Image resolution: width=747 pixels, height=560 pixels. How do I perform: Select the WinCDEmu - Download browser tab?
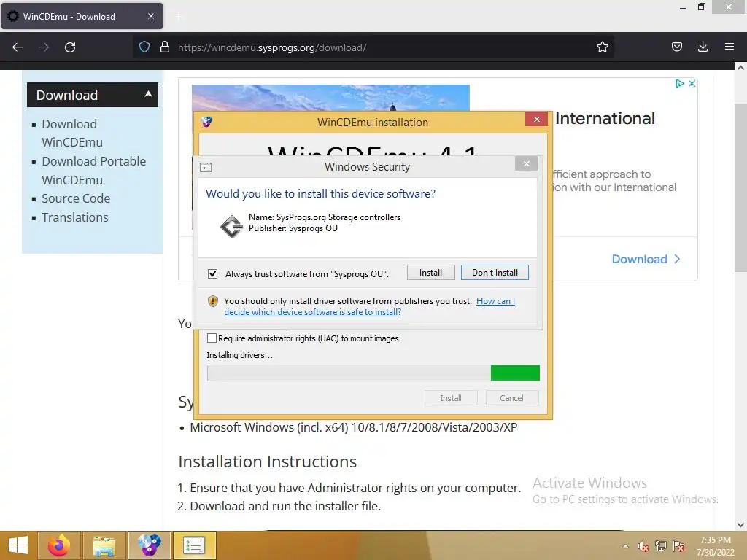click(x=82, y=16)
